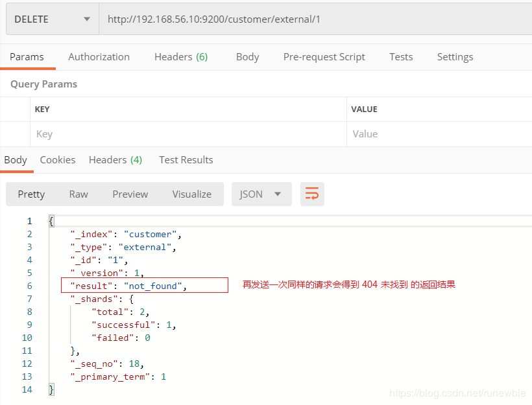Switch to Preview response view
The width and height of the screenshot is (532, 405).
130,194
